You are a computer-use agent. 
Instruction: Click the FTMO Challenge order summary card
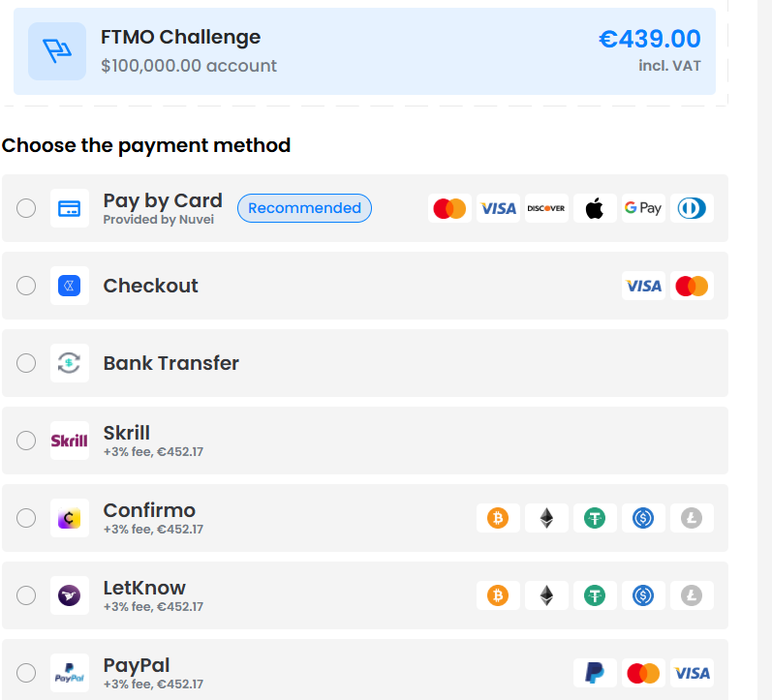tap(387, 51)
